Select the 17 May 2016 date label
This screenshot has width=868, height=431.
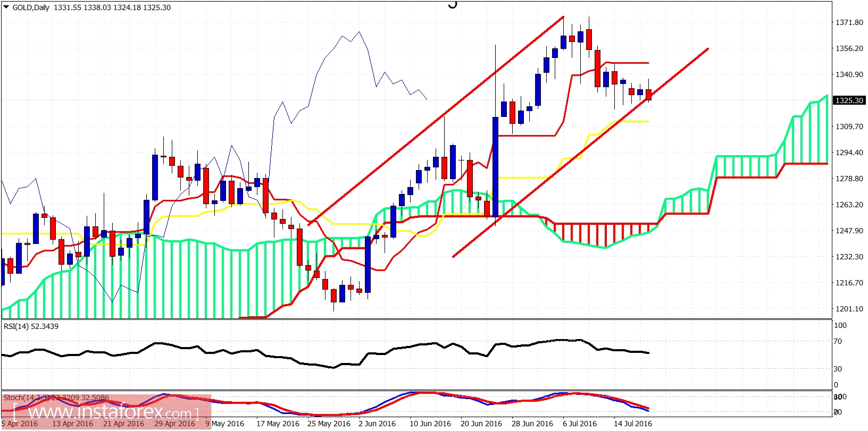pyautogui.click(x=278, y=424)
